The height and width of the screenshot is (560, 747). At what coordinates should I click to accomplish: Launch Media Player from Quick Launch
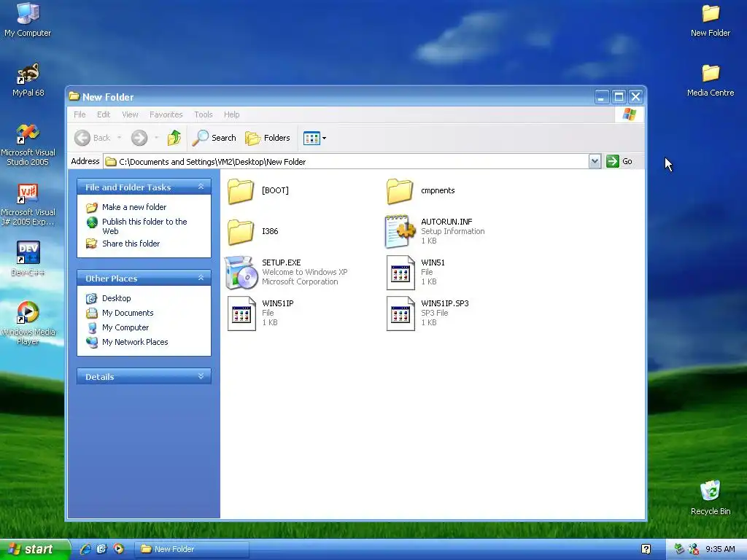point(119,549)
